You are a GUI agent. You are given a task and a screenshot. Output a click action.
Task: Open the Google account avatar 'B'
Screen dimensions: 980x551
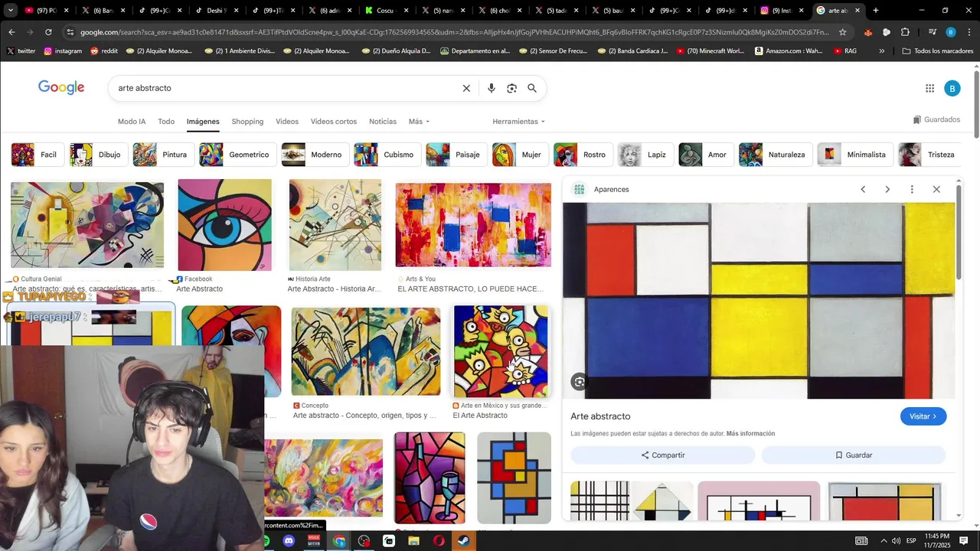pos(952,88)
